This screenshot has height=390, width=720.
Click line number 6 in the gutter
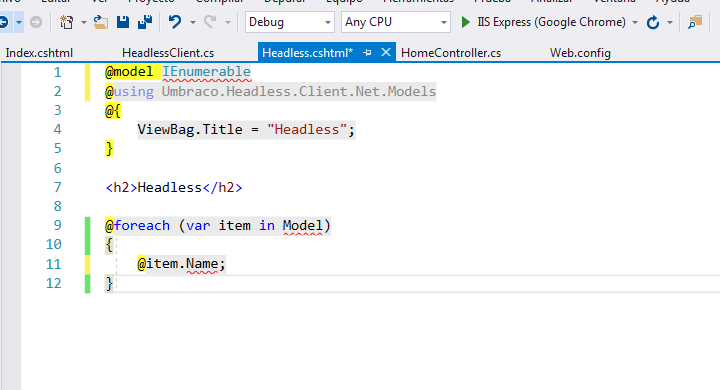[x=57, y=168]
